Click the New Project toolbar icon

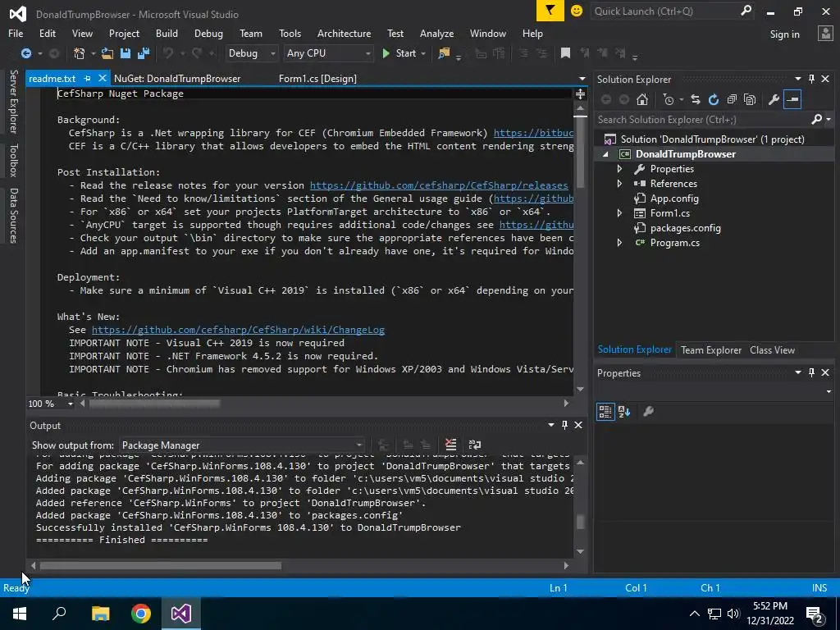tap(80, 53)
